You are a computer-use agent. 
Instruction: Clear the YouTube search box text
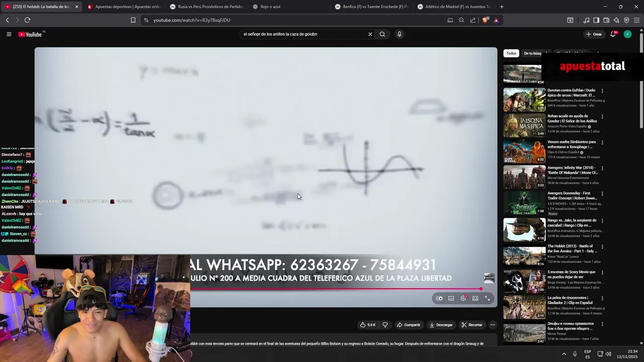(x=370, y=34)
